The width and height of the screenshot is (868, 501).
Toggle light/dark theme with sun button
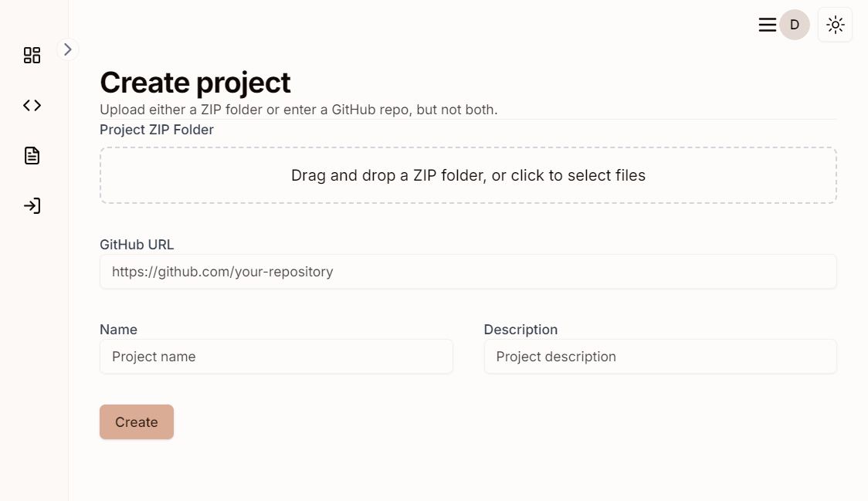pos(835,25)
